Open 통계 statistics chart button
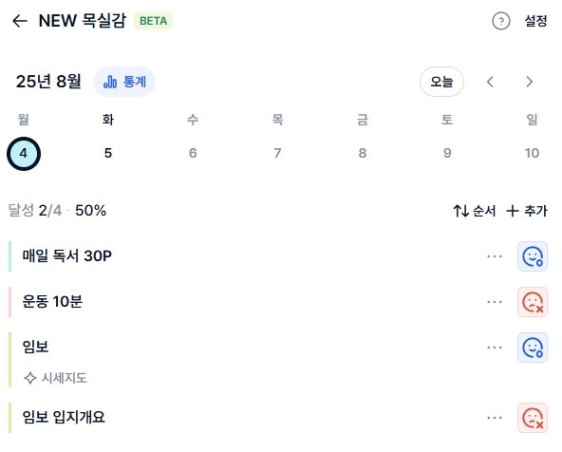This screenshot has width=562, height=452. (124, 82)
